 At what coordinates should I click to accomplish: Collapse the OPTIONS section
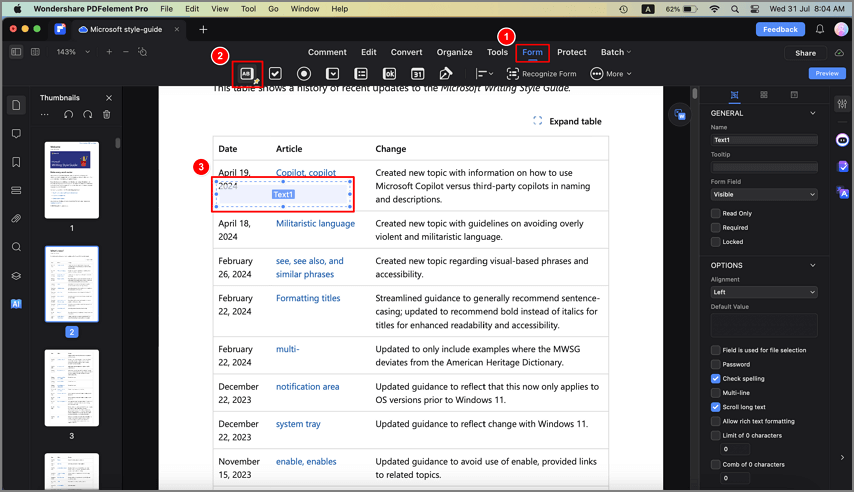813,265
